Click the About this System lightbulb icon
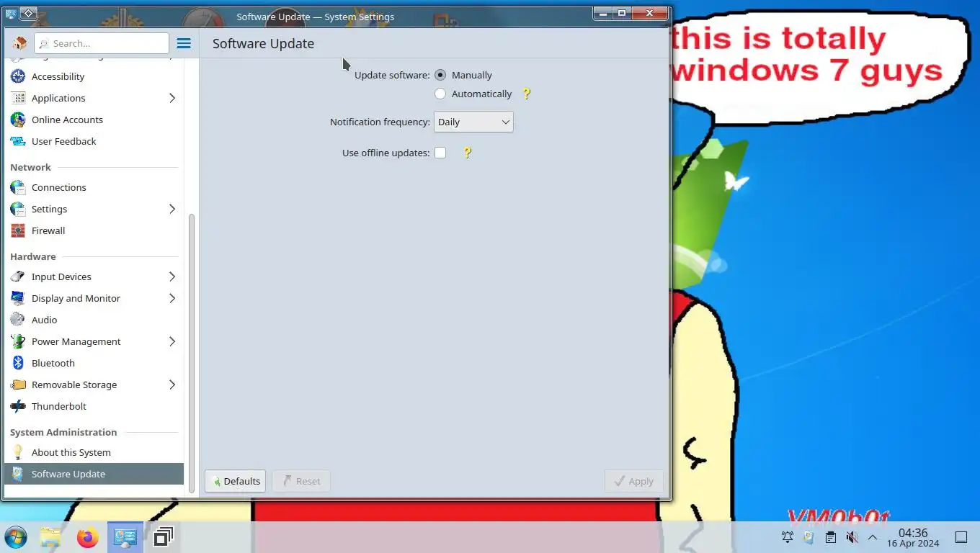Viewport: 980px width, 553px height. pos(18,452)
